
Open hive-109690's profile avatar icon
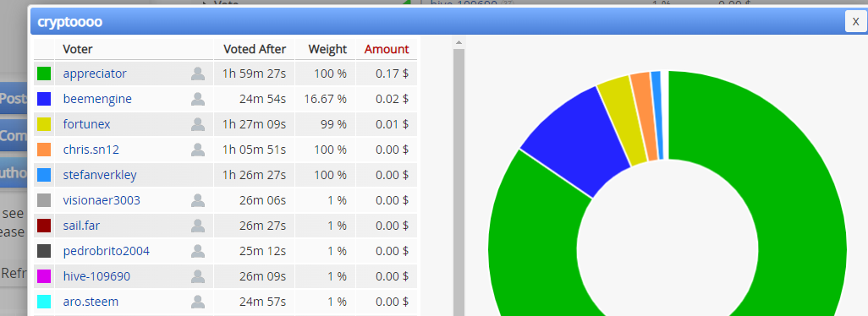tap(198, 276)
